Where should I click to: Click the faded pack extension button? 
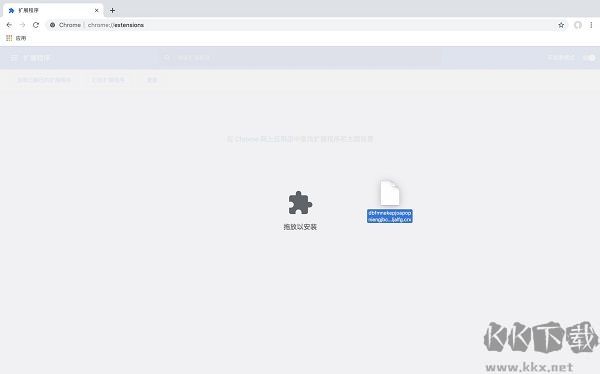pos(108,80)
